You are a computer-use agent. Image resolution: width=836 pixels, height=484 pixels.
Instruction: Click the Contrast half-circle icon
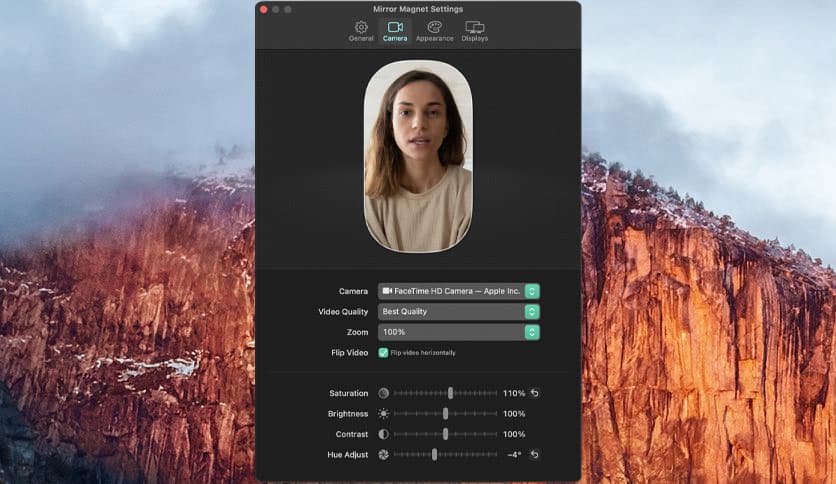point(383,434)
